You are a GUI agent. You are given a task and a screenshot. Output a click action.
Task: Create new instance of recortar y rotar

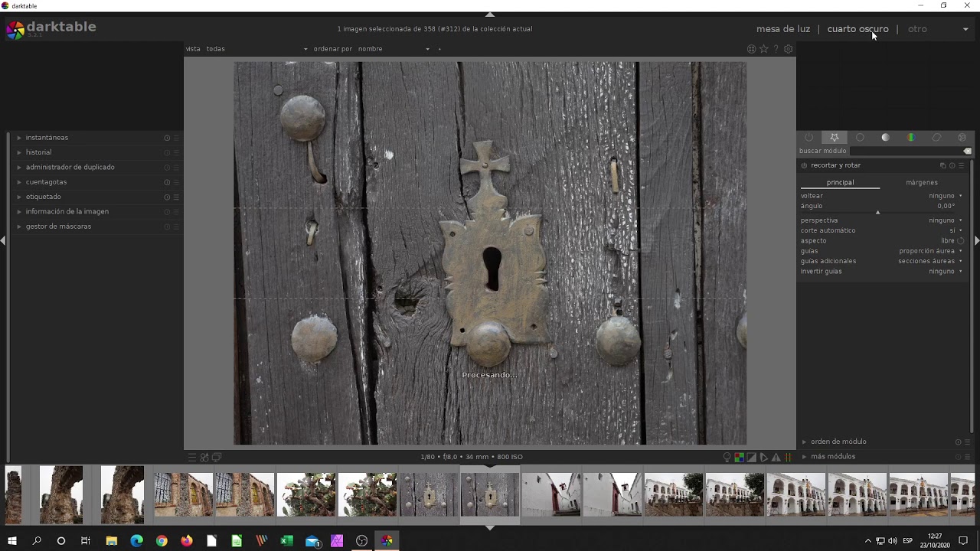[x=943, y=165]
